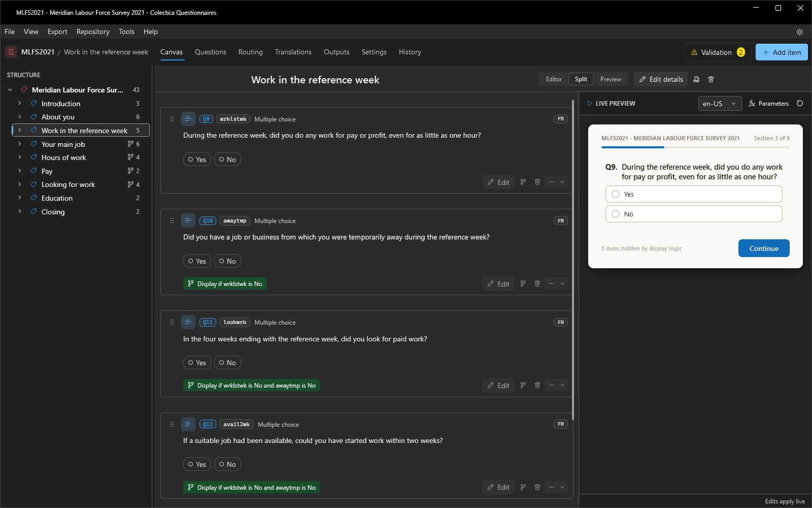812x508 pixels.
Task: Open the File menu
Action: [10, 31]
